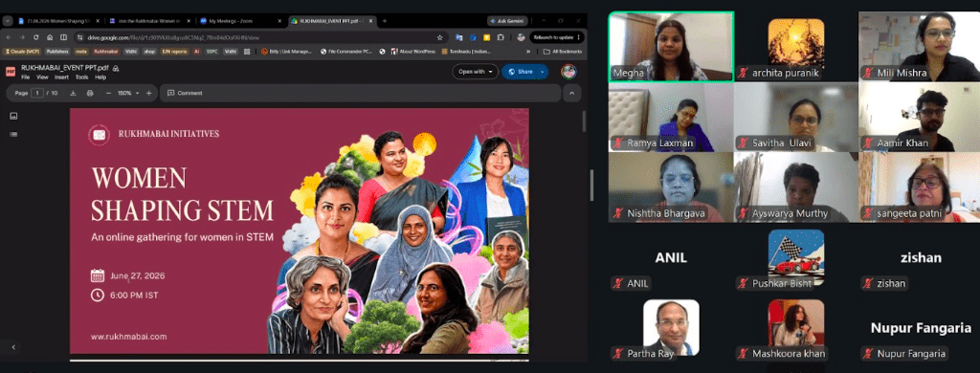Click the Share button
This screenshot has height=373, width=980.
click(520, 71)
